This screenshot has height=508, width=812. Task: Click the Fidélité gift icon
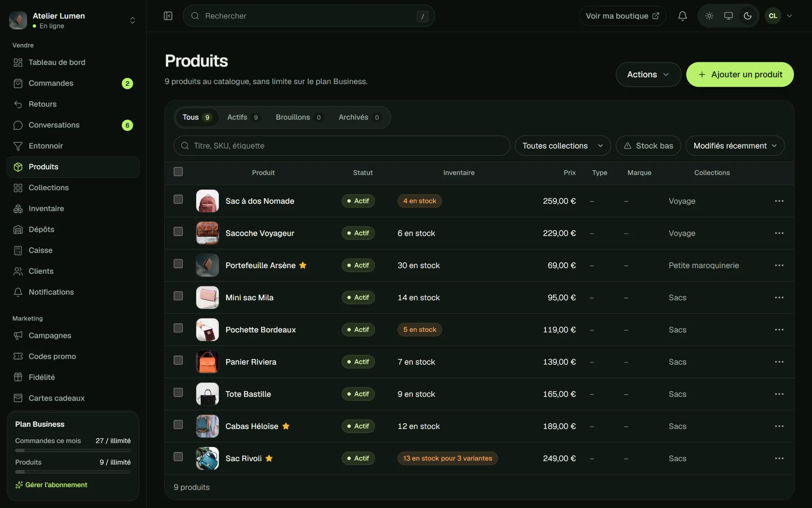[18, 377]
